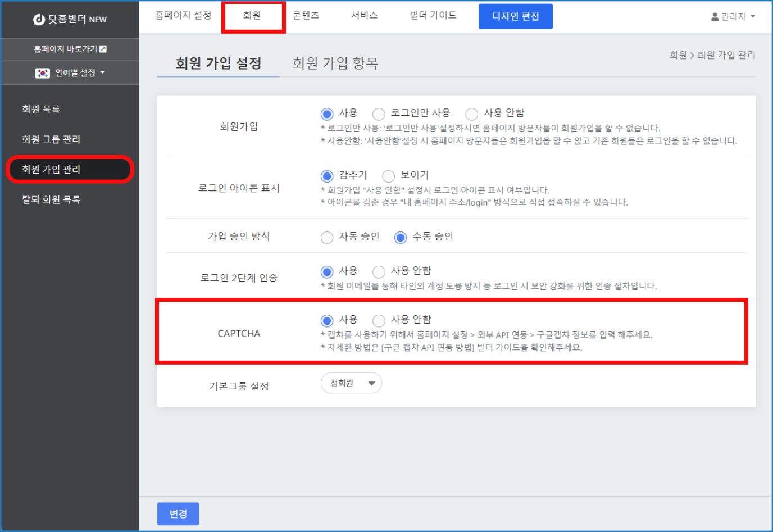Disable 로그인 2단계 인증 with 사용 안함
773x532 pixels.
tap(379, 272)
